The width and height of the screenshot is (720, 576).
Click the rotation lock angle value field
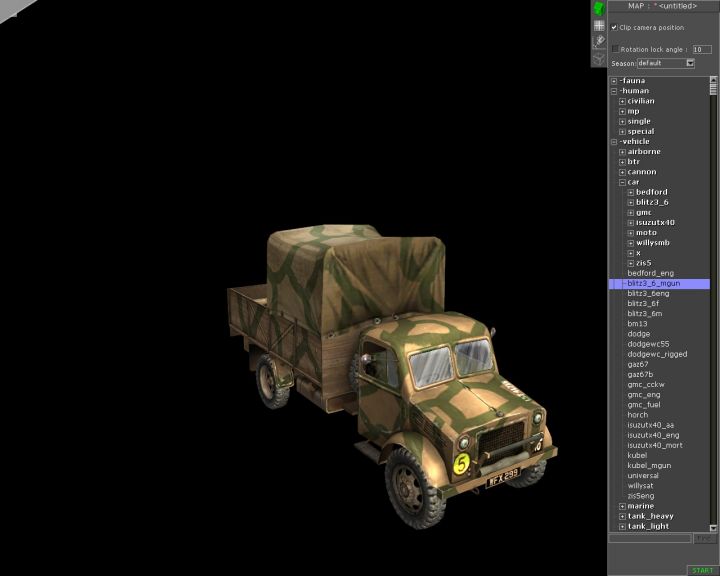pos(702,48)
